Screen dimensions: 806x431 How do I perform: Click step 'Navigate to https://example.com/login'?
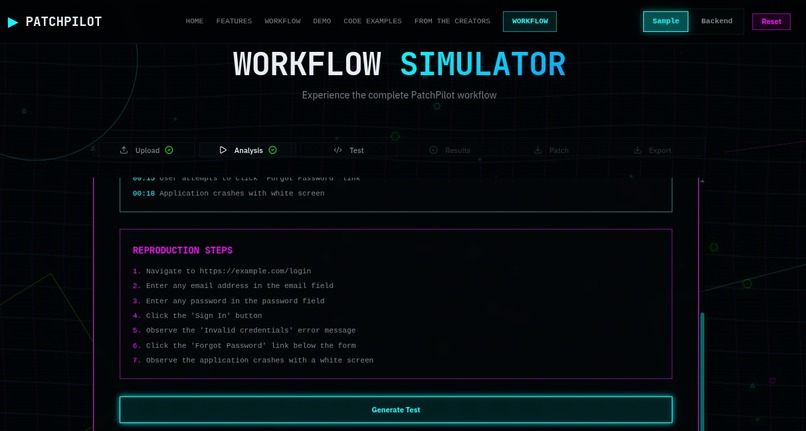(x=228, y=271)
